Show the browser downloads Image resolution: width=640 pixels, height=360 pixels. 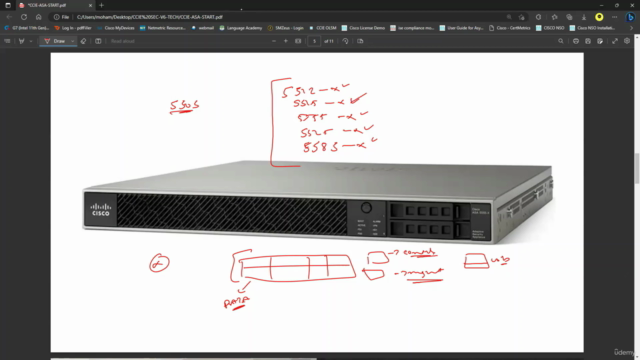point(584,17)
